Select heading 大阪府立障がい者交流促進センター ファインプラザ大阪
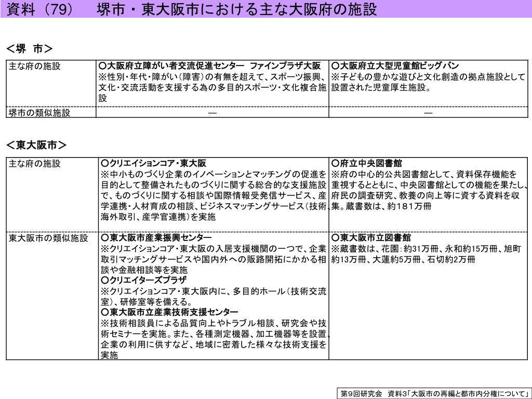This screenshot has height=399, width=532. pyautogui.click(x=210, y=66)
